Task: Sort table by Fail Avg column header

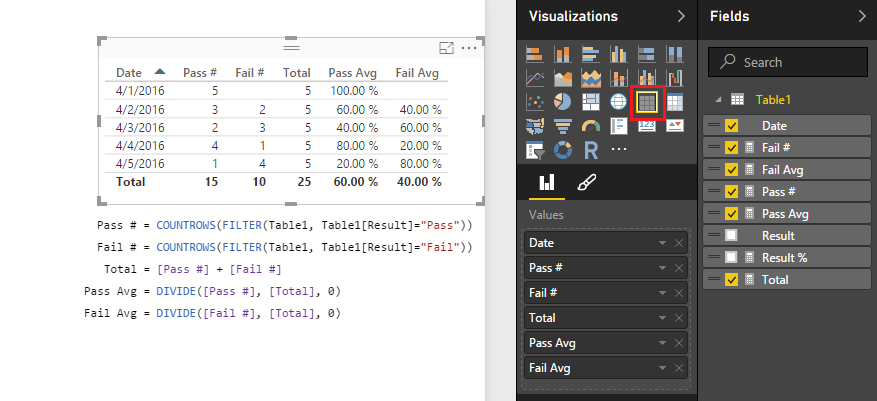Action: [x=417, y=73]
